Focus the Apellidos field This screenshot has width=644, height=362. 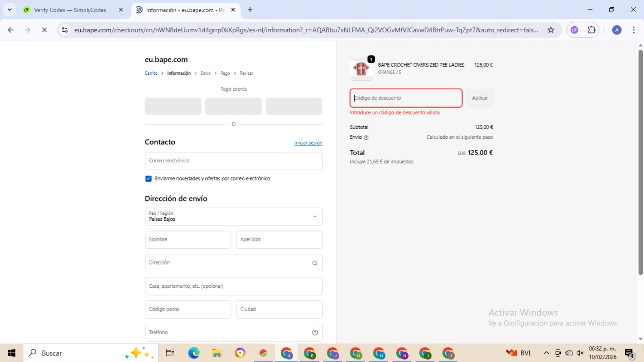(279, 240)
